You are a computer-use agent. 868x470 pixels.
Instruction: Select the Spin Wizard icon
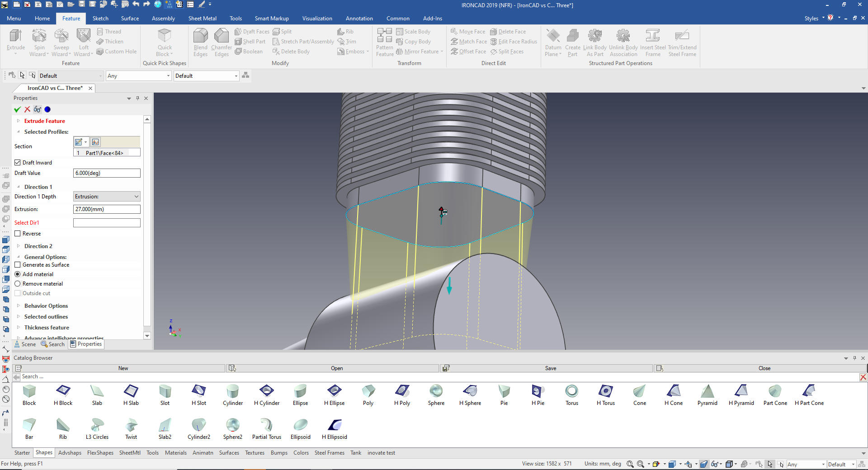(x=39, y=36)
